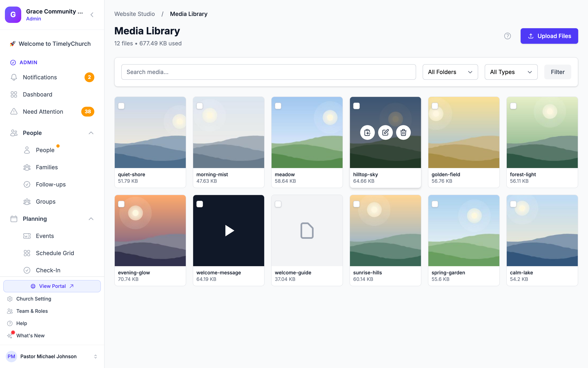
Task: Open Team & Roles
Action: click(x=32, y=311)
